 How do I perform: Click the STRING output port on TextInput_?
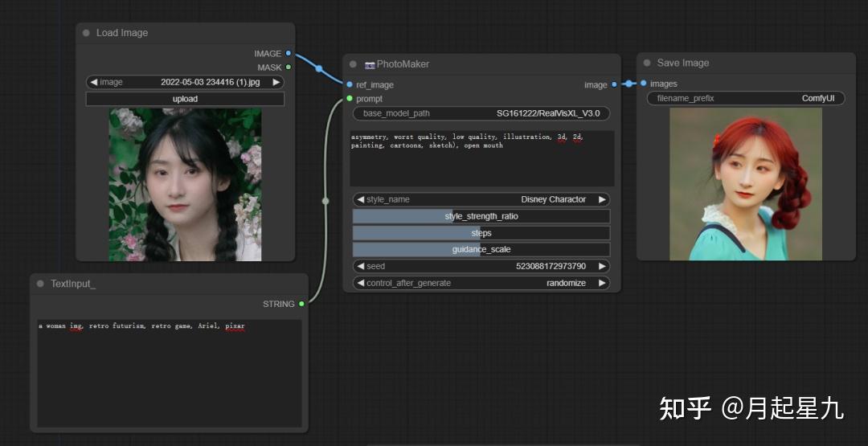click(x=301, y=304)
